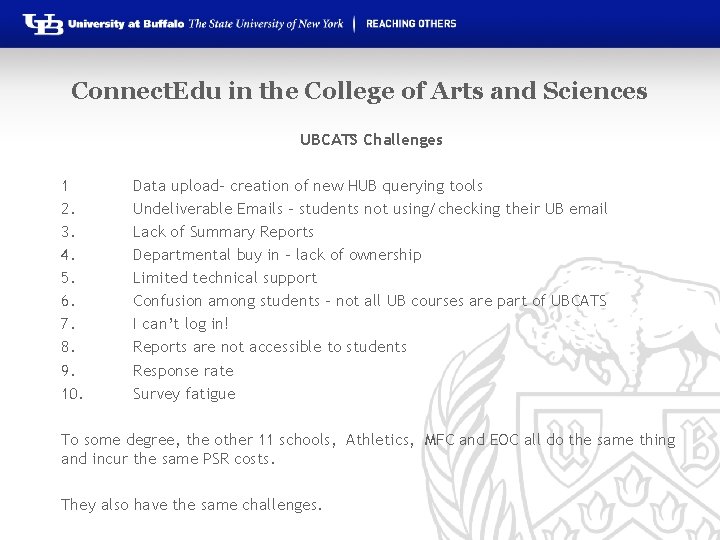Select the Response rate list item

[x=183, y=371]
